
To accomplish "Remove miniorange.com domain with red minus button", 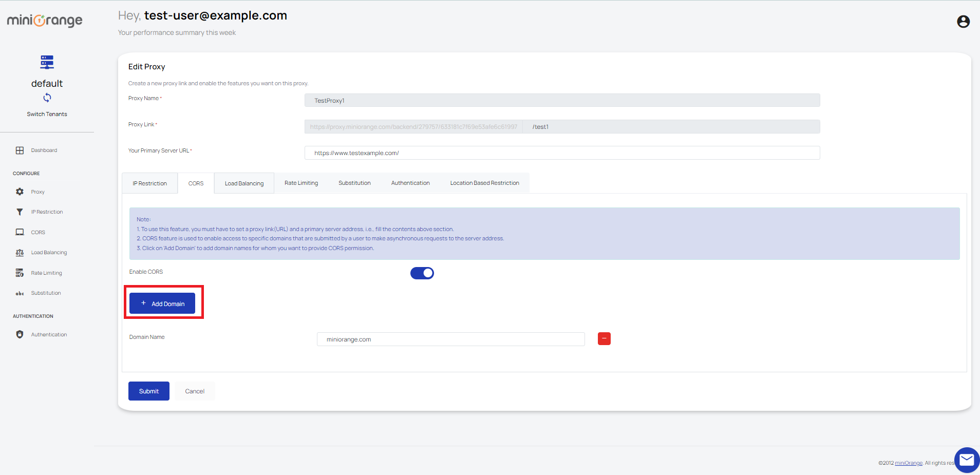I will pos(604,339).
